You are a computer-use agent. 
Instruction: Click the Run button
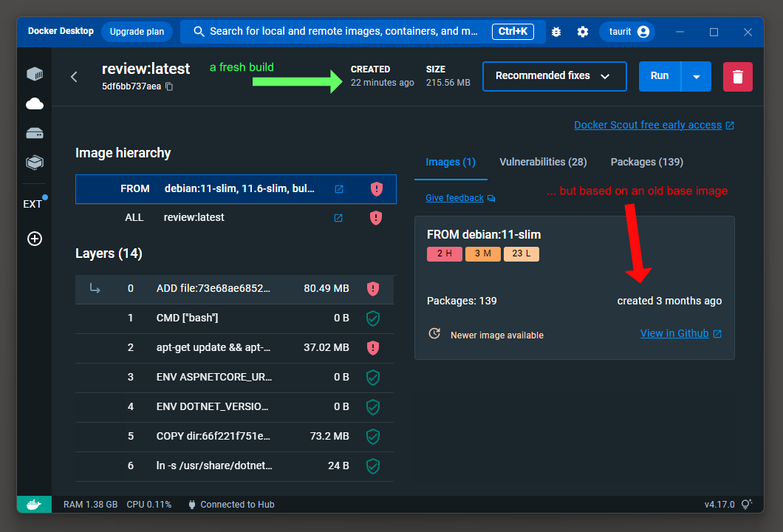(660, 76)
